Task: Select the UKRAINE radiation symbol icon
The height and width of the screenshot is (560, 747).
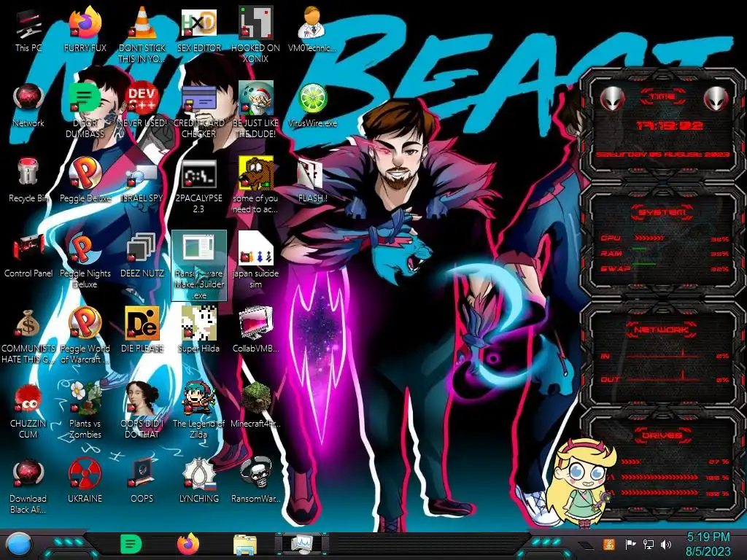Action: [85, 474]
